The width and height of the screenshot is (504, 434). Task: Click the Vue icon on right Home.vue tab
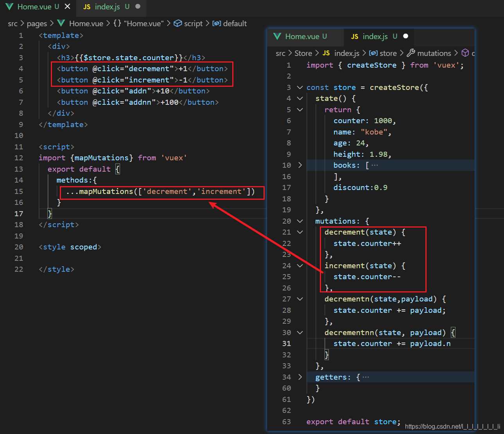(277, 36)
